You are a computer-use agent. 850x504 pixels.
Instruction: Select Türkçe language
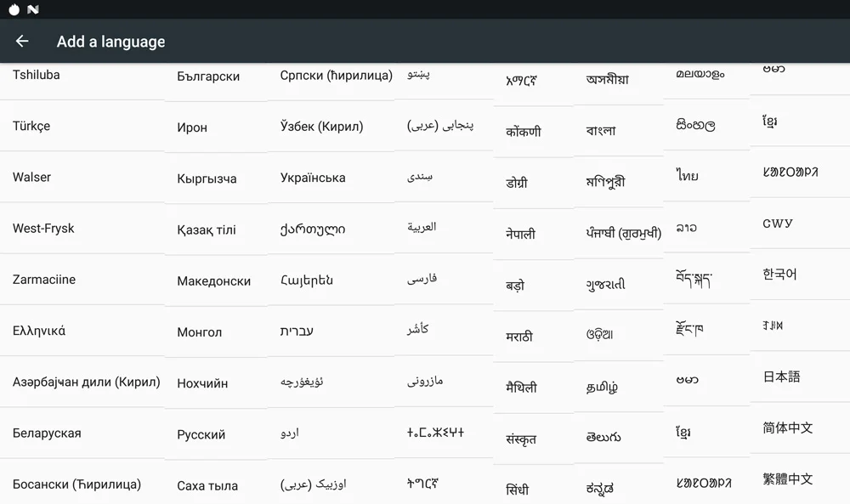pyautogui.click(x=31, y=126)
